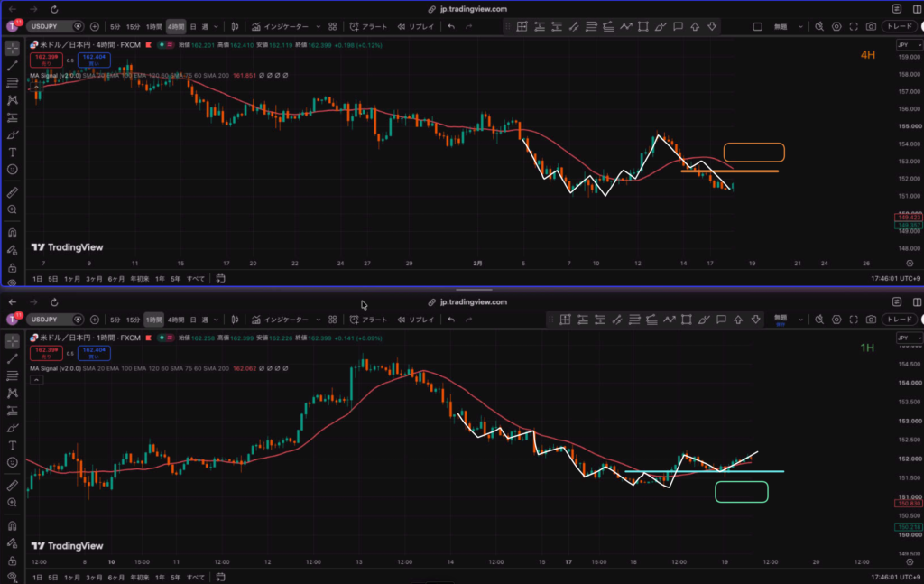Switch bottom window to 日 interval
The height and width of the screenshot is (584, 924).
coord(193,320)
